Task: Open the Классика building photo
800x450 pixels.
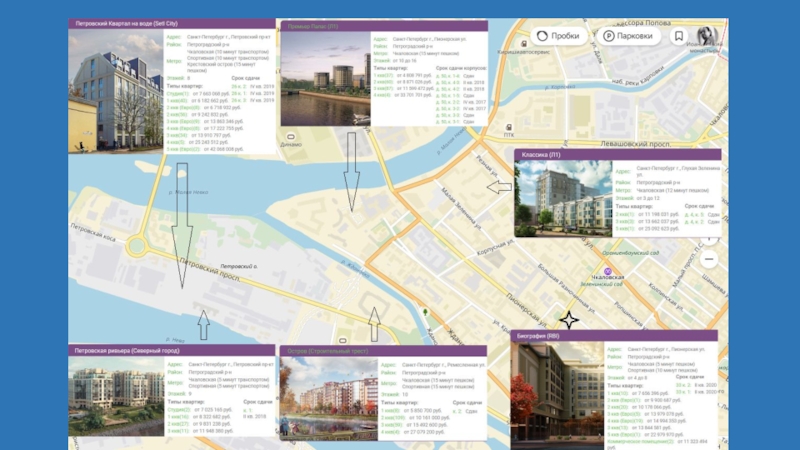Action: click(x=563, y=198)
